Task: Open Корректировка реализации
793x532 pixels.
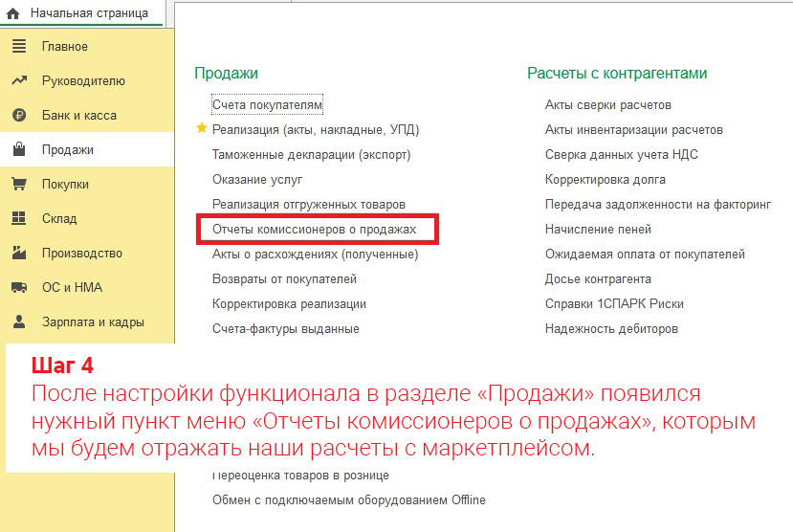Action: [x=289, y=304]
